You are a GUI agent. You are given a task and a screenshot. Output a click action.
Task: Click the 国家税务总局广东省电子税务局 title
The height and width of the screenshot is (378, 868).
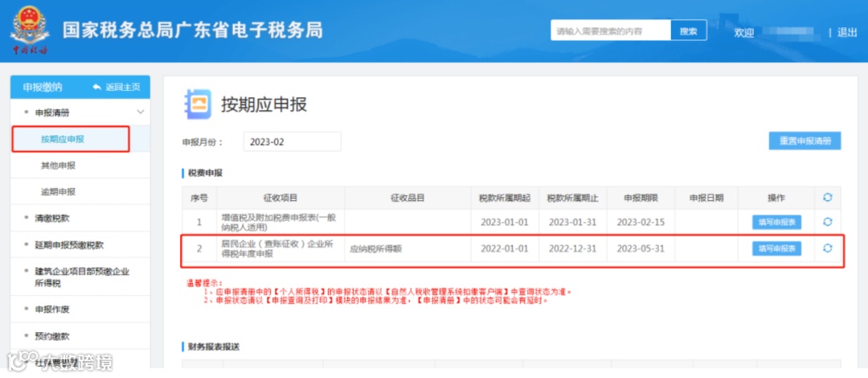coord(193,31)
